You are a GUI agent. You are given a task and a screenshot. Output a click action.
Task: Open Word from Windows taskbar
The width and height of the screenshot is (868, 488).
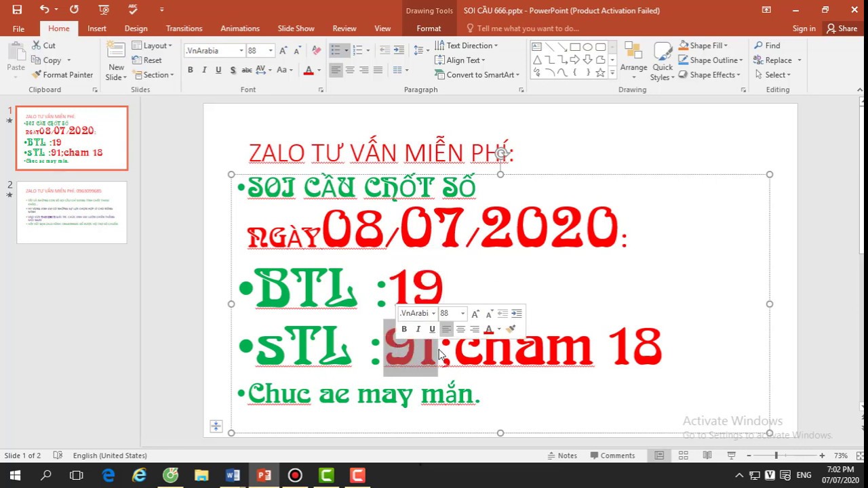(233, 475)
